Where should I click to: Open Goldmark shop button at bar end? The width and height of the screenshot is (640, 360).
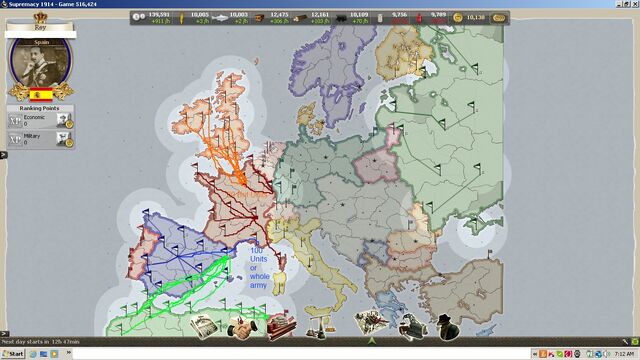click(x=499, y=18)
